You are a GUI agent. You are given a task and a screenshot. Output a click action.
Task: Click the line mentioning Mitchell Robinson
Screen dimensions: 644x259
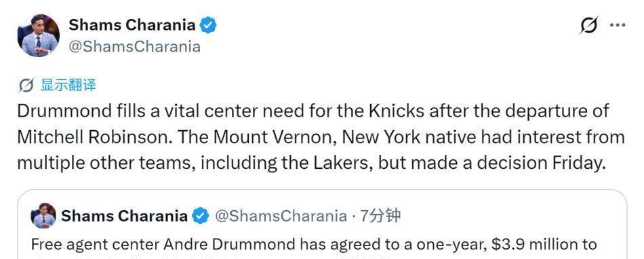(321, 137)
